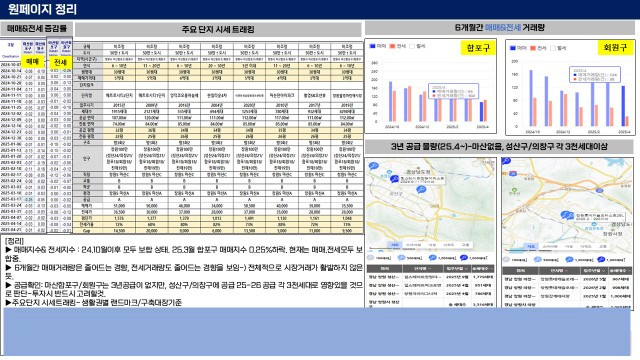Click the blue search marker below label on left map
Screen dimensions: 640x360
coord(421,189)
